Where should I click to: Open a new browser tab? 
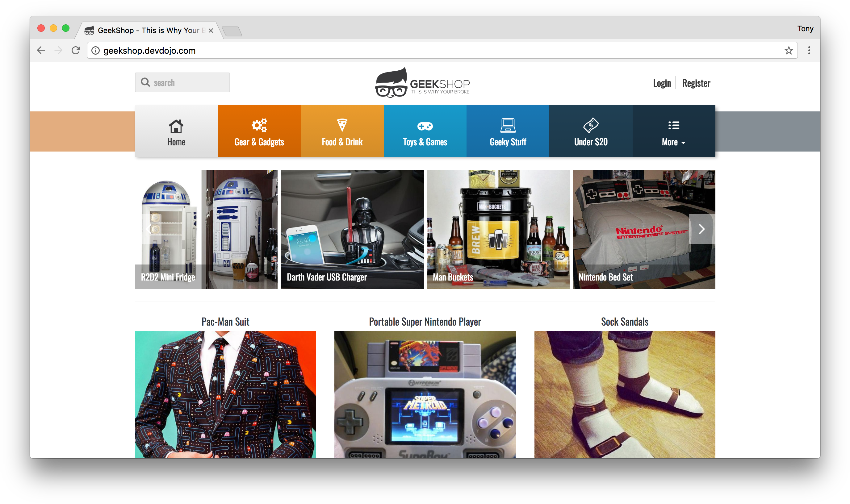click(233, 31)
